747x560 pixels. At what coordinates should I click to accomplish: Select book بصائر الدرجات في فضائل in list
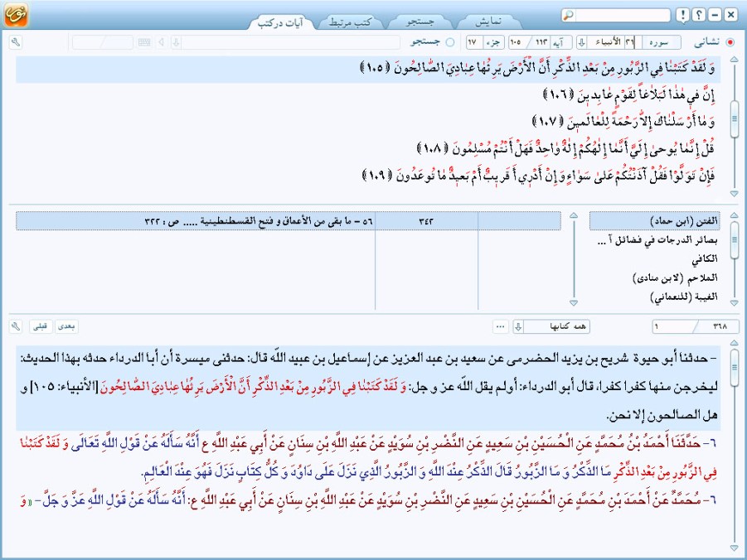point(654,240)
